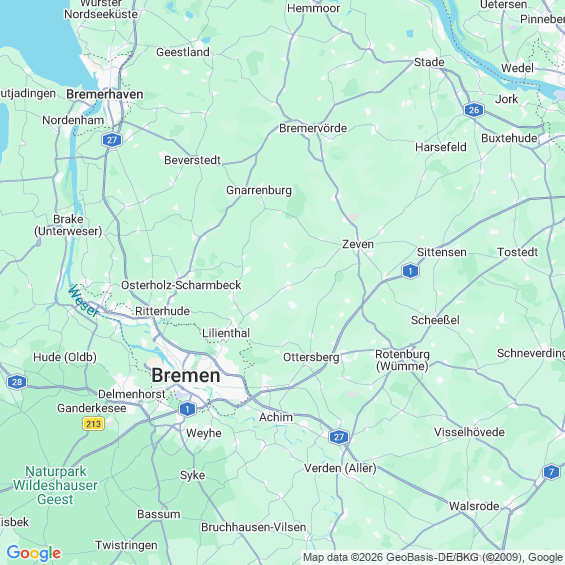Viewport: 565px width, 565px height.
Task: Click the Osterholz-Scharmbeck label
Action: coord(181,285)
